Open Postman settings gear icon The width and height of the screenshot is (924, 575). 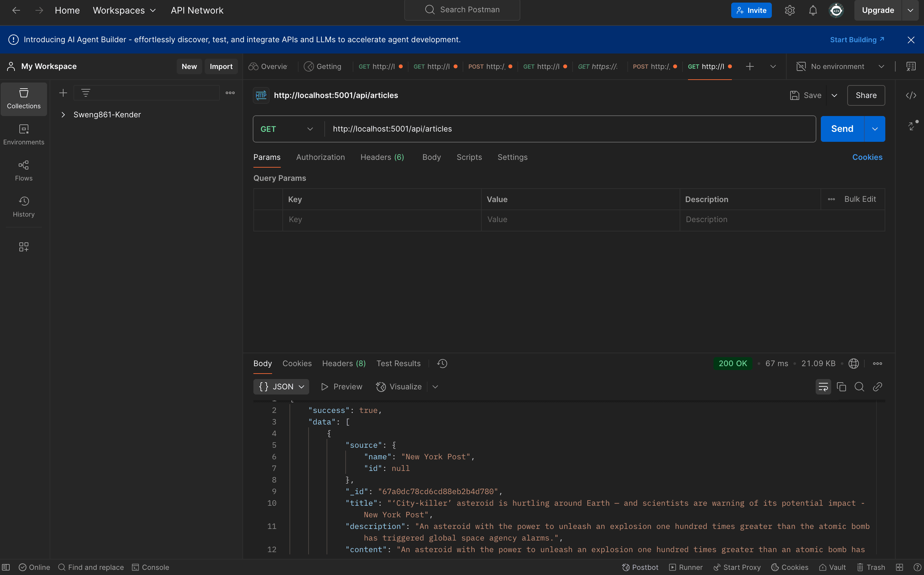pyautogui.click(x=790, y=10)
